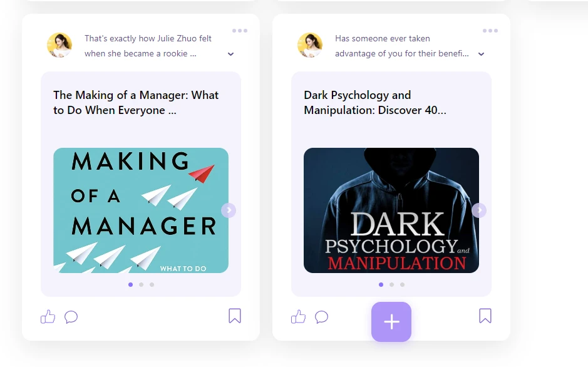Select third carousel dot under Dark Psychology cover
The height and width of the screenshot is (367, 588).
coord(403,284)
